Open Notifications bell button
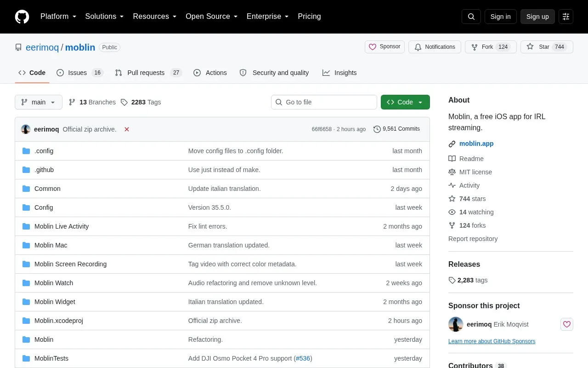Screen dimensions: 588x368 (x=435, y=47)
